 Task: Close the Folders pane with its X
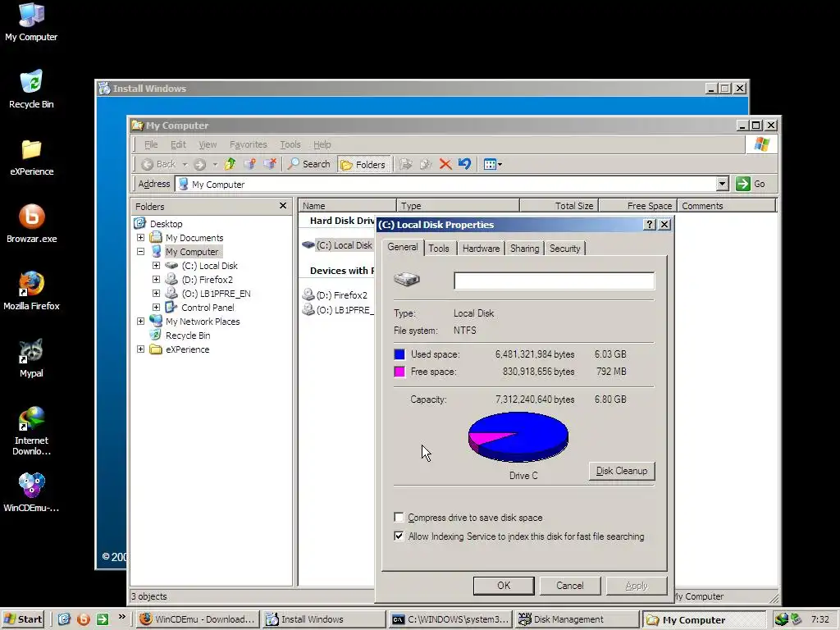(x=283, y=206)
